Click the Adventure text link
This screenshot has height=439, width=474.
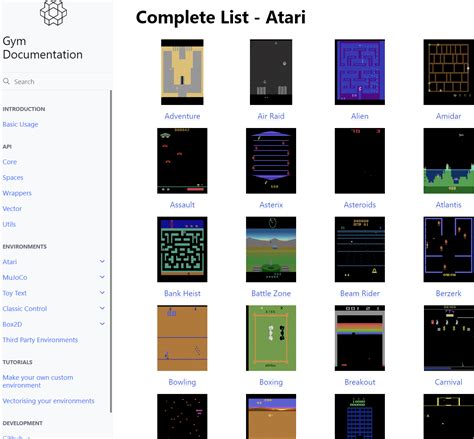[182, 116]
